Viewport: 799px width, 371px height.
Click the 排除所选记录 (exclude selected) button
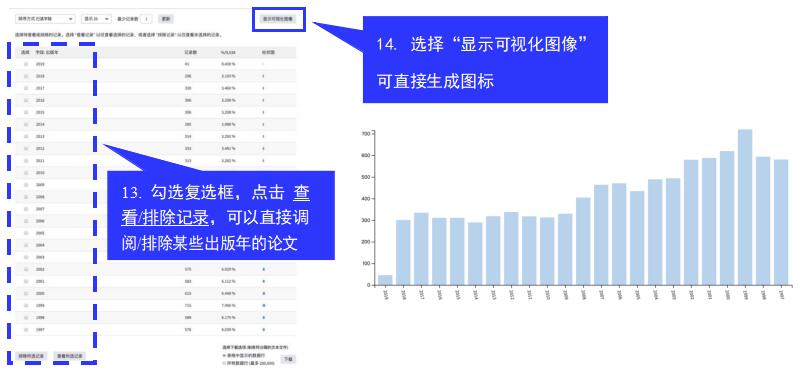coord(32,356)
